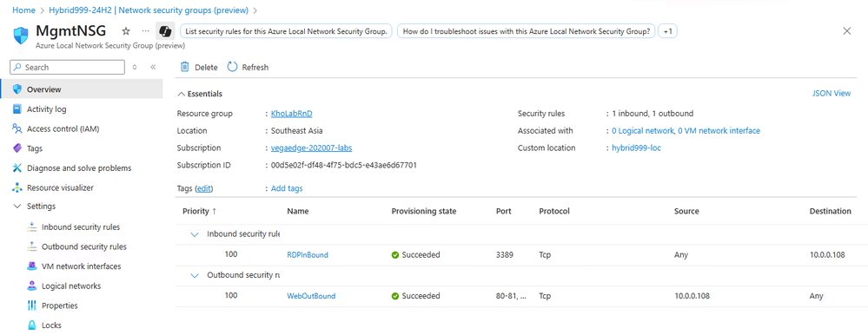The image size is (868, 335).
Task: Collapse the Inbound security rules group
Action: pyautogui.click(x=195, y=234)
